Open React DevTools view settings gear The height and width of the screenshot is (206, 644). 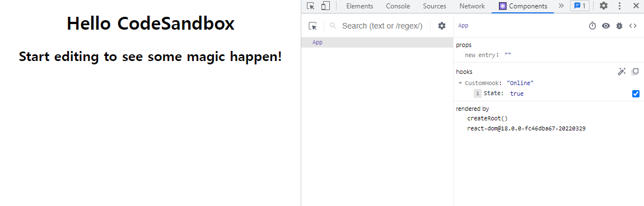441,26
